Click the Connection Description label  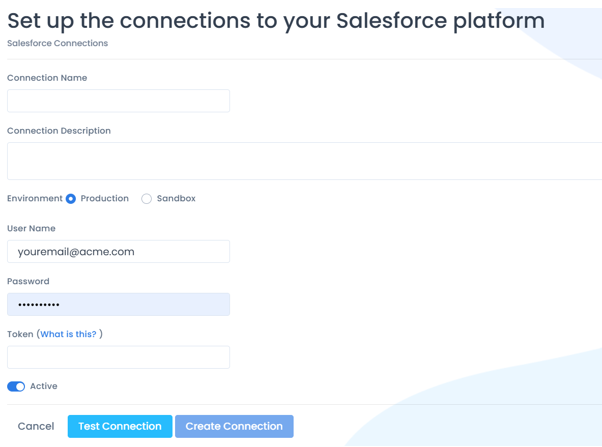59,131
